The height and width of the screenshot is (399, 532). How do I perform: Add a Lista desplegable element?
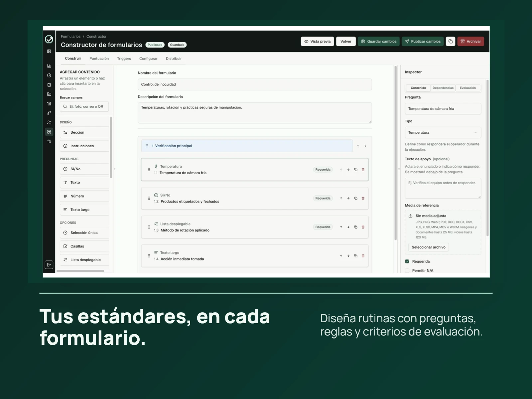coord(84,260)
